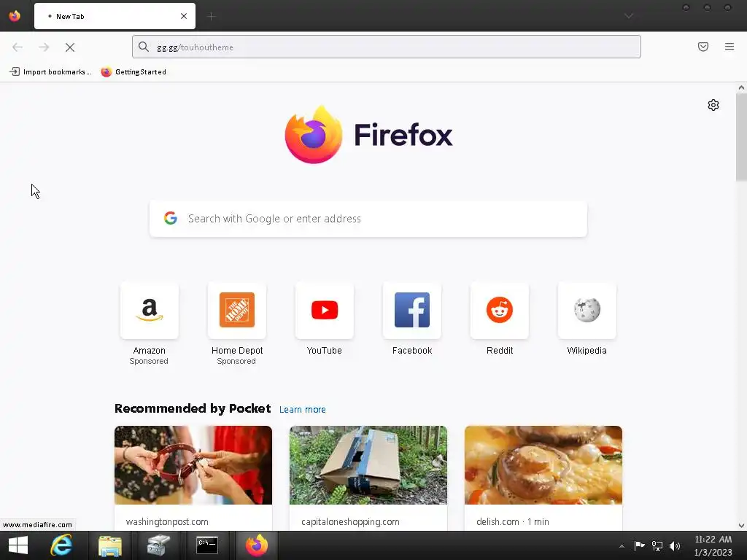Open File Explorer from the taskbar

click(x=110, y=545)
